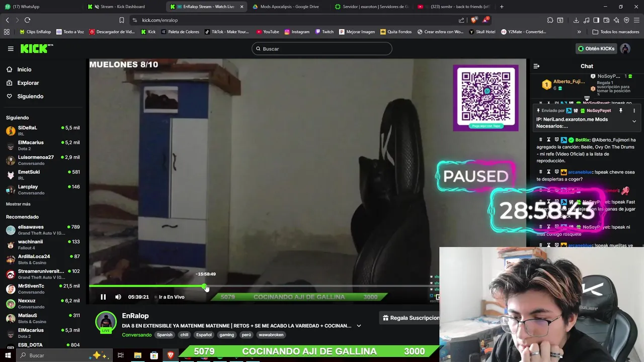Open the pinned message options menu
The image size is (644, 362).
[x=634, y=111]
